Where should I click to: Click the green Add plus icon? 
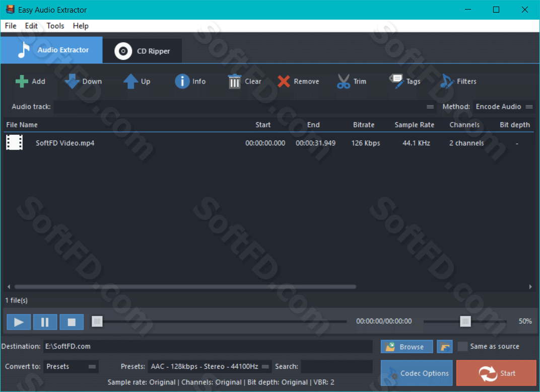coord(22,82)
